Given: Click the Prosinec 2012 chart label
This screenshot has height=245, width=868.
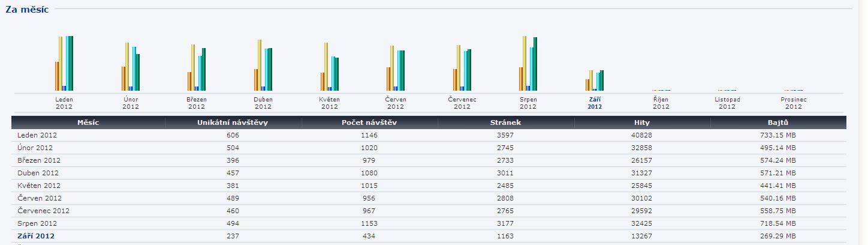Looking at the screenshot, I should coord(793,103).
